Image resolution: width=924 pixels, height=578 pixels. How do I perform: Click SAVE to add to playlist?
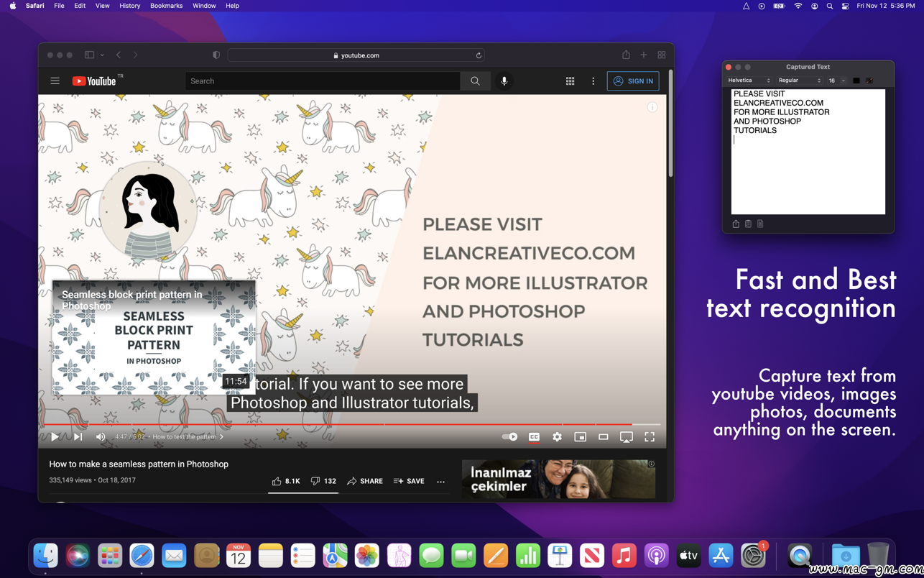[409, 481]
